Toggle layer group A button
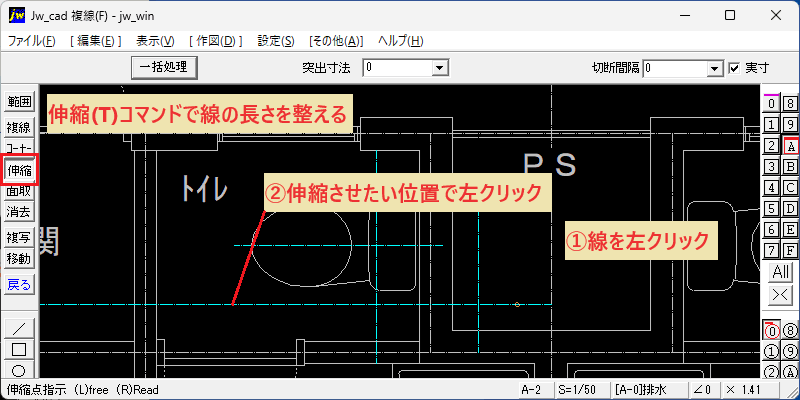Viewport: 800px width, 400px height. point(790,146)
